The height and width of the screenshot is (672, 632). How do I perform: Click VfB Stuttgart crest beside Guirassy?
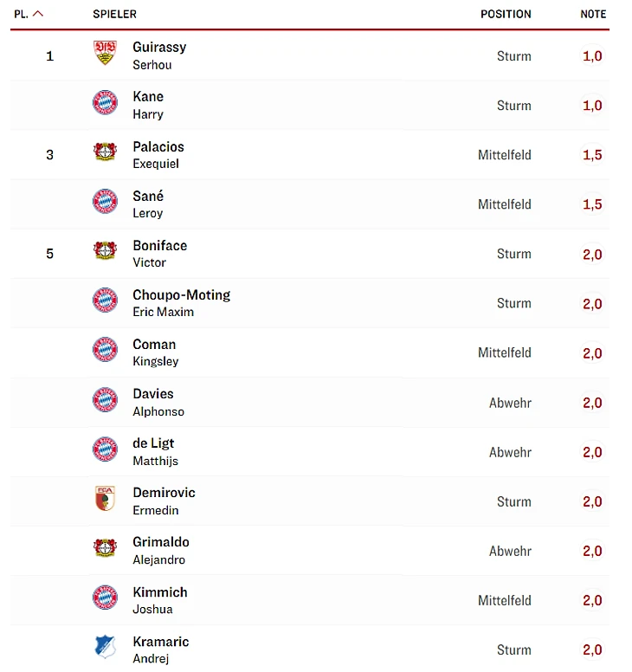(x=105, y=53)
